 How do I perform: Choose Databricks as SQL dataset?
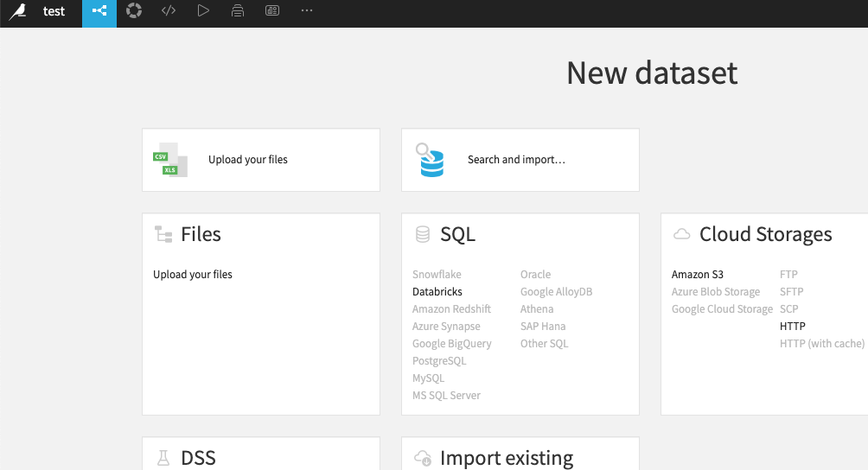pos(437,292)
